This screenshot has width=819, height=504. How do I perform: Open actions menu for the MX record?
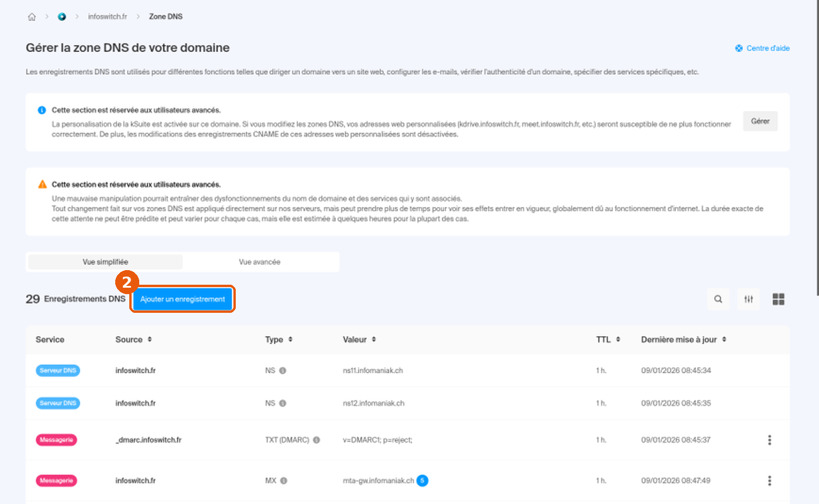(769, 481)
